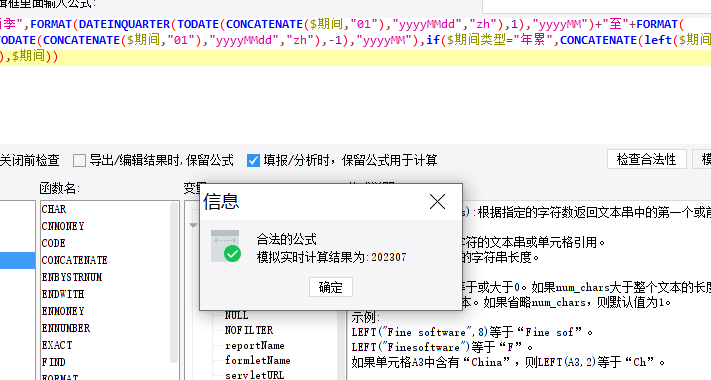Select EXACT function
711x380 pixels.
57,345
